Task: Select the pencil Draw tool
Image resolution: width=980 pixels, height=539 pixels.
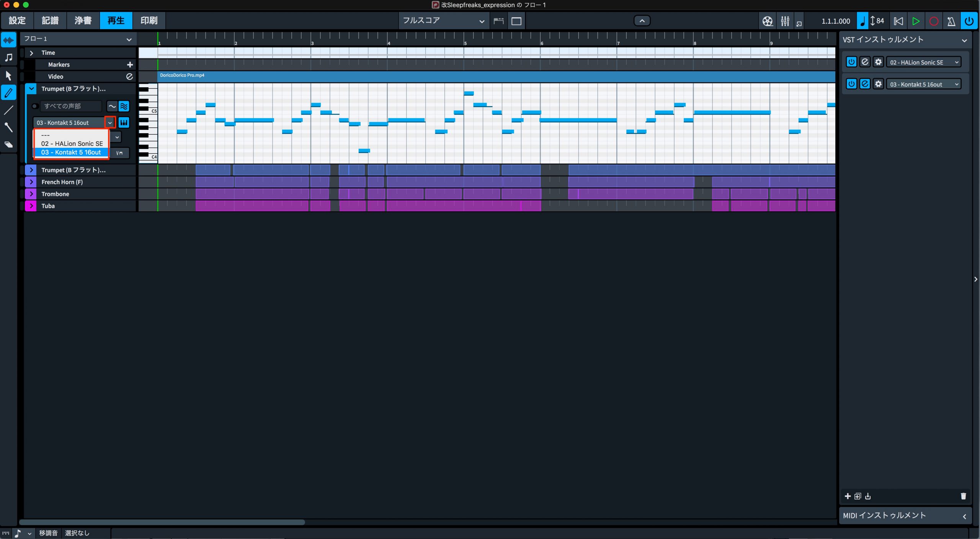Action: 8,92
